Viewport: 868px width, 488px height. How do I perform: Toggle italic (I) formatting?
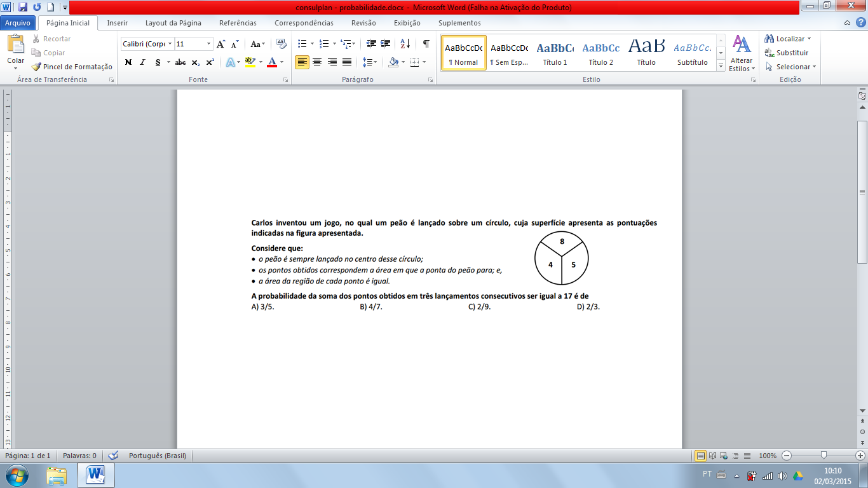[142, 62]
